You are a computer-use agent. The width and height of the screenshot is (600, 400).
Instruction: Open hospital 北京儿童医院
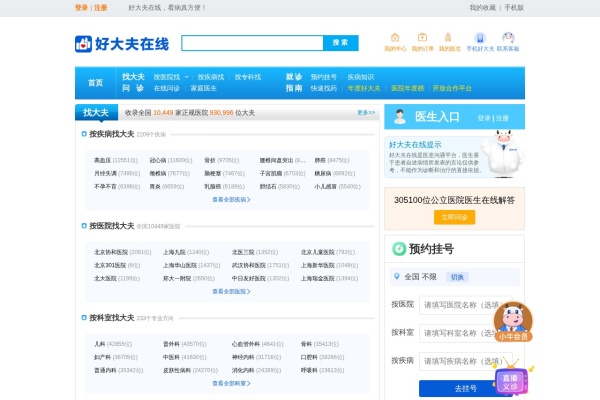318,252
